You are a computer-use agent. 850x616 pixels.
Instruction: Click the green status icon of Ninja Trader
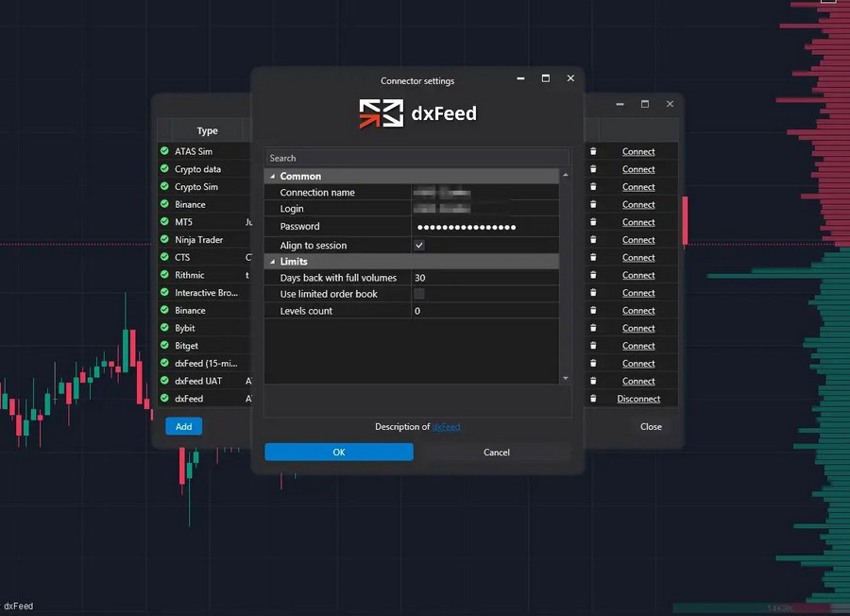[x=164, y=239]
